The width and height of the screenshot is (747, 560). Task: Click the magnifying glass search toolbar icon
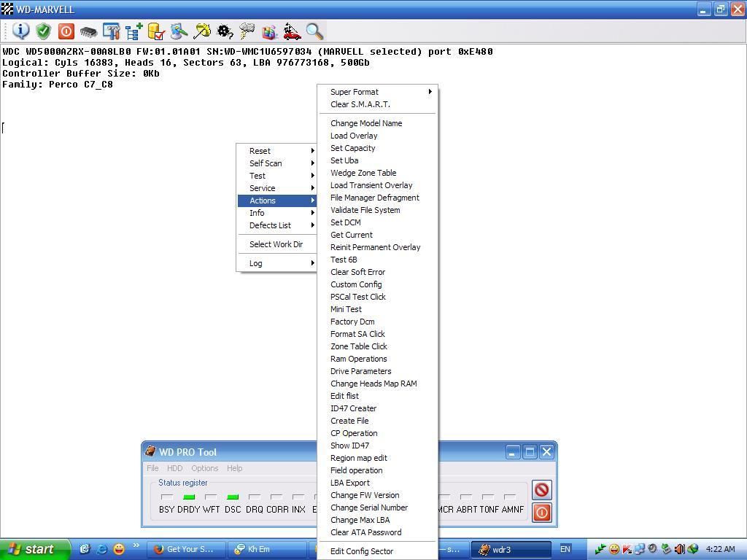click(314, 31)
